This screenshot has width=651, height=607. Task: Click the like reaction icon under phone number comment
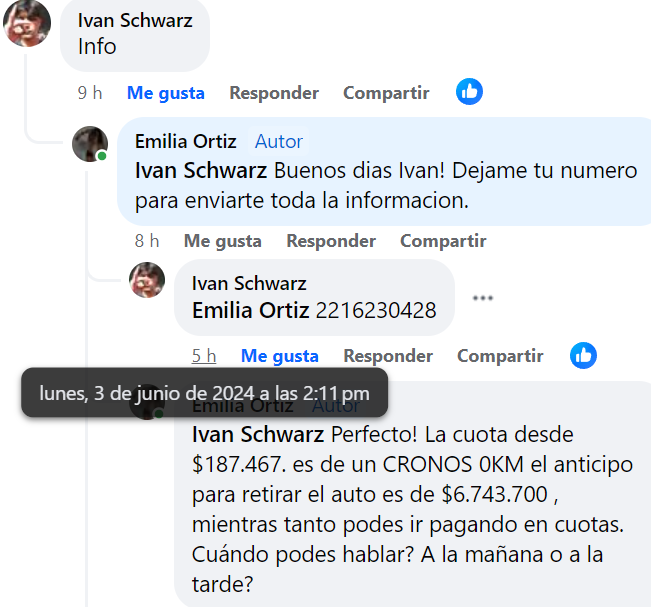coord(583,355)
